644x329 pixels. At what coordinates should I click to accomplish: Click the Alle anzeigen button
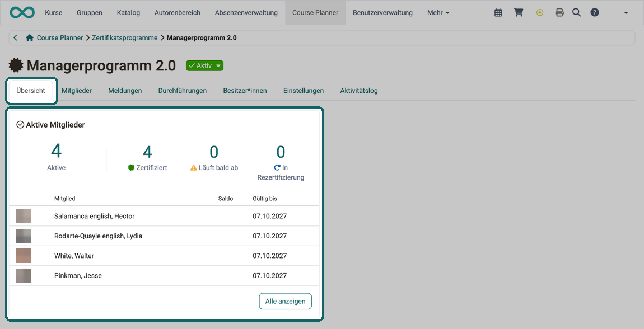pyautogui.click(x=286, y=301)
